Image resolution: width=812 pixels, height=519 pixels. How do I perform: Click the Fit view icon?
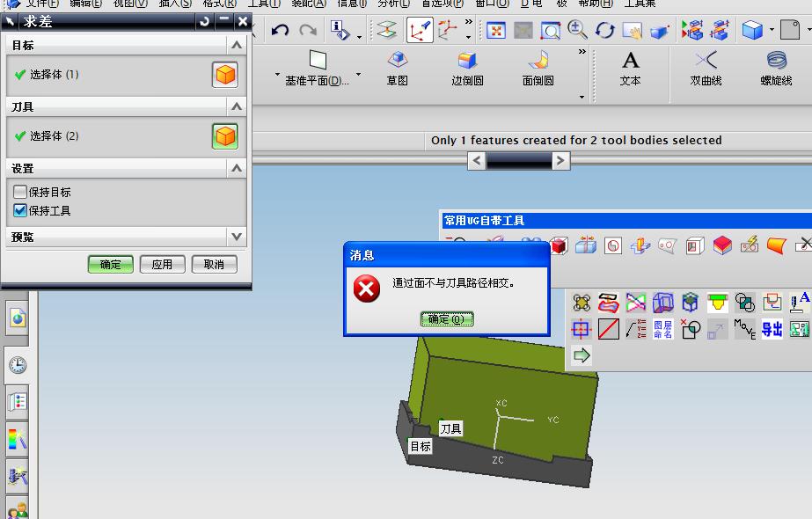(x=495, y=31)
